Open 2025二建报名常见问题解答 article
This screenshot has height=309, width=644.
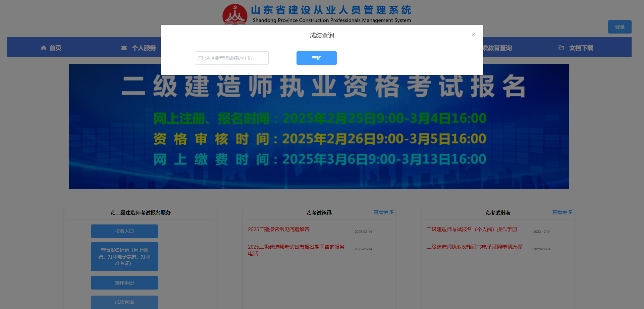[x=278, y=229]
